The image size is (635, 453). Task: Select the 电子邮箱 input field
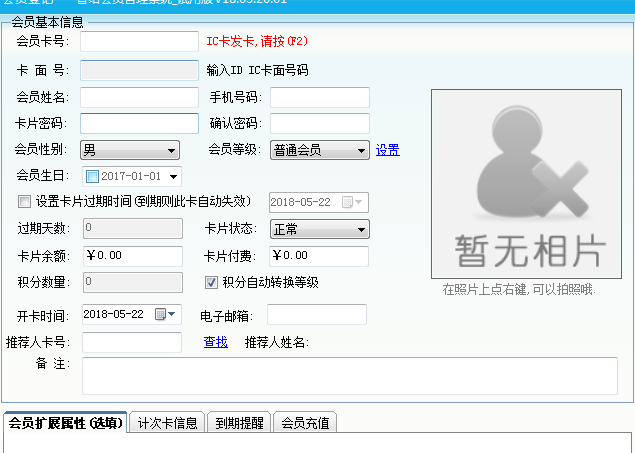(x=316, y=315)
